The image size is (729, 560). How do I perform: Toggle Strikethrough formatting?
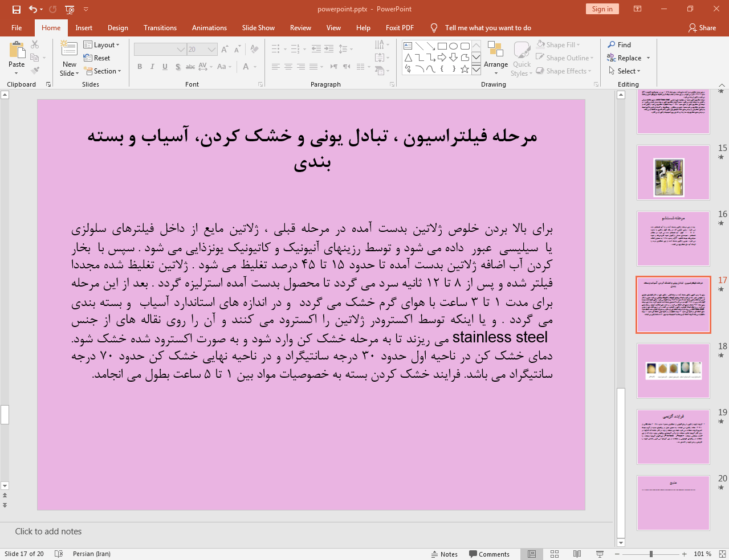point(190,67)
